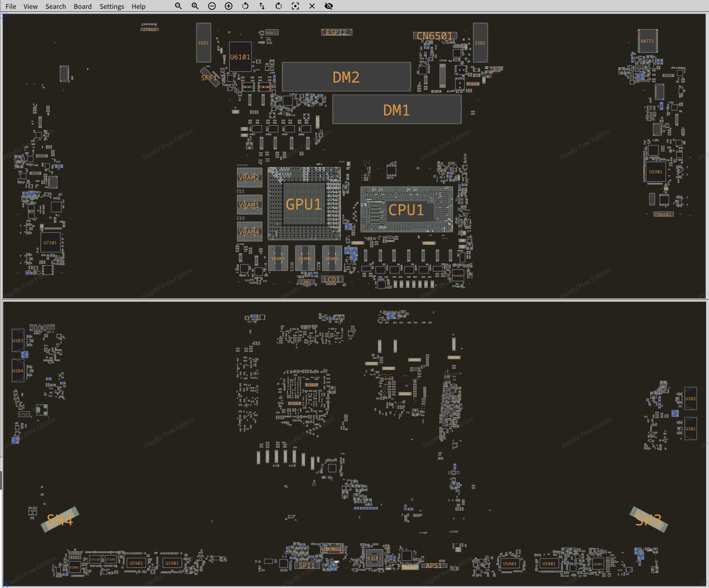709x588 pixels.
Task: Open the Help menu
Action: click(138, 6)
